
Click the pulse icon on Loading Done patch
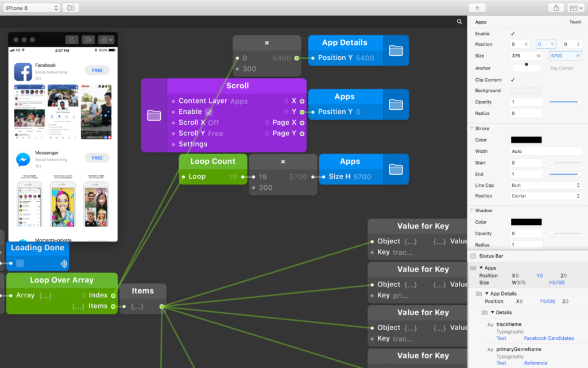[x=63, y=264]
